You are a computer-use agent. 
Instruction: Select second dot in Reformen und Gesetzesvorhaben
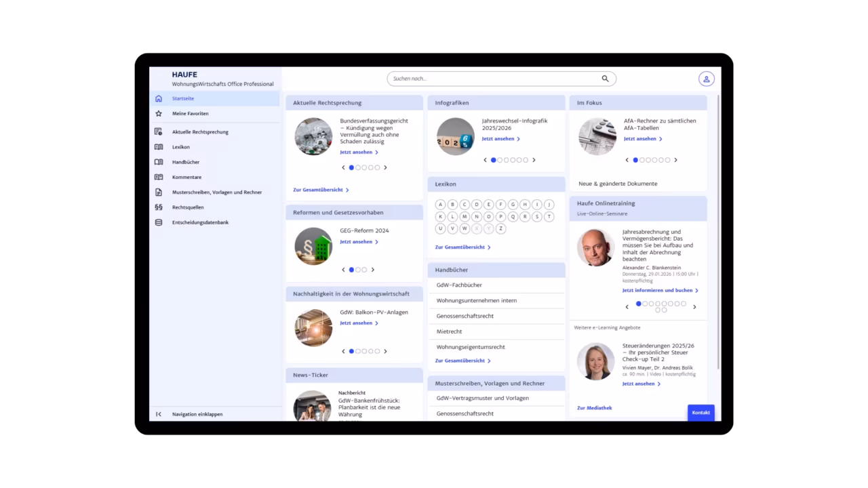[x=358, y=270]
